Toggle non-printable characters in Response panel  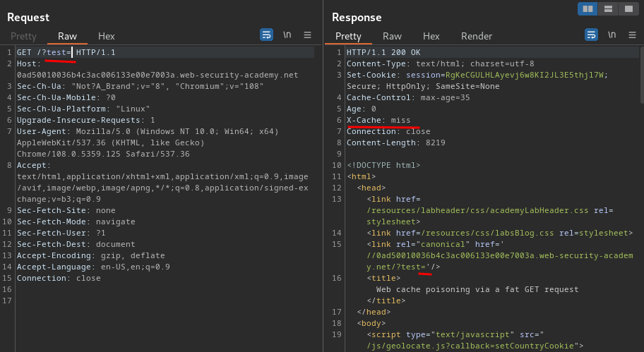coord(612,35)
